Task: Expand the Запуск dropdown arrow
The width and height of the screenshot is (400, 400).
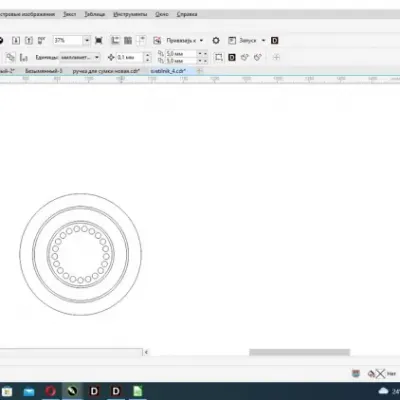Action: pos(263,40)
